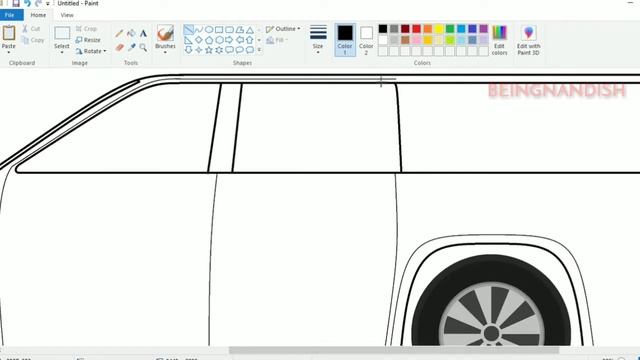Pick the orange color swatch
This screenshot has width=640, height=360.
click(x=428, y=29)
